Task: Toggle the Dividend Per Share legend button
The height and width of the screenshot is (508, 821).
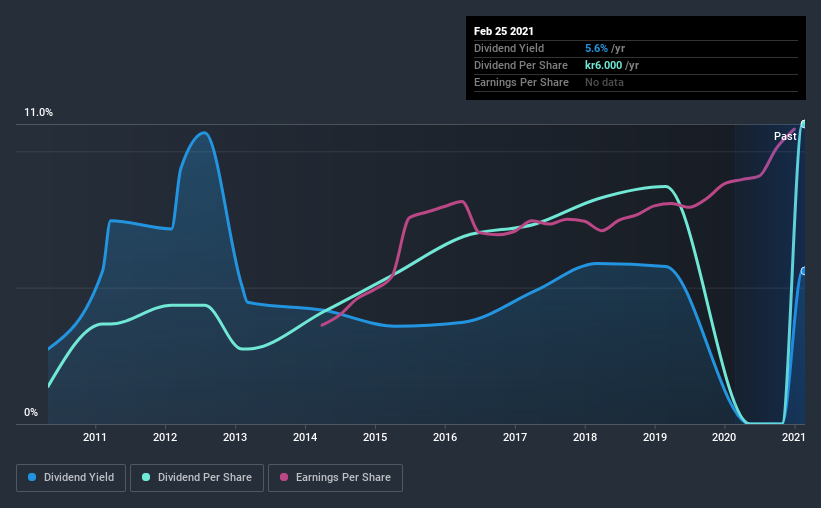Action: click(197, 478)
